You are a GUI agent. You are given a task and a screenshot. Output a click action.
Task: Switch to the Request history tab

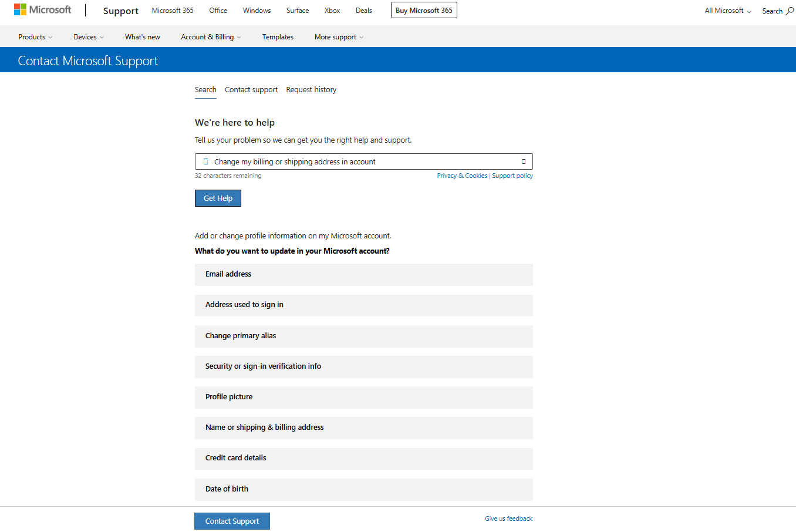311,90
